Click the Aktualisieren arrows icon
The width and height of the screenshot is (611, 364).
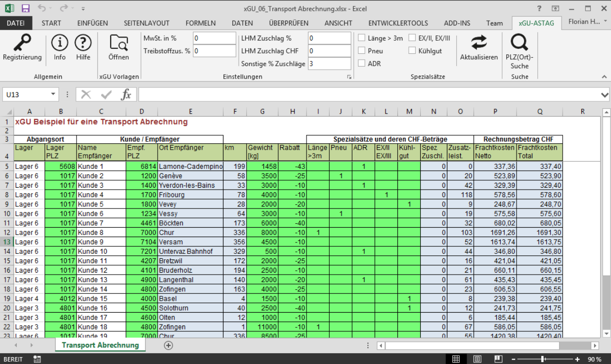479,42
